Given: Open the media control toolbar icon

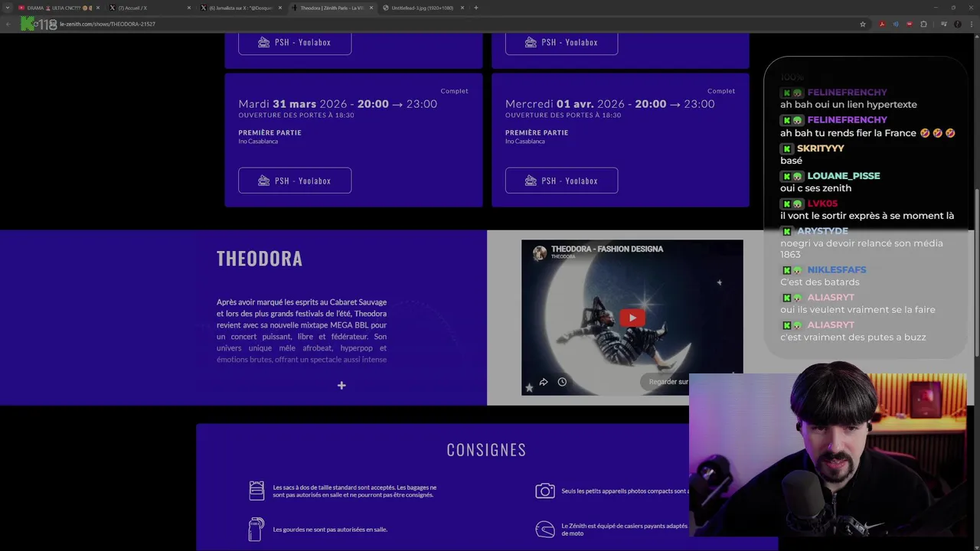Looking at the screenshot, I should (943, 24).
